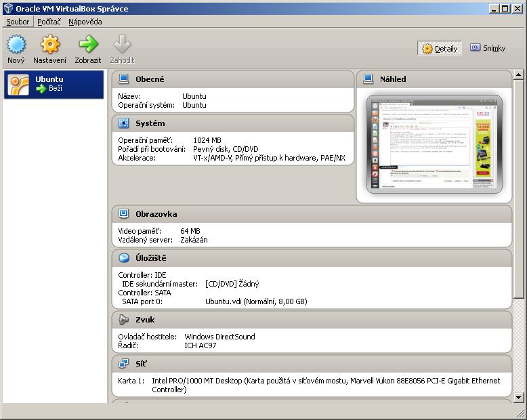The image size is (527, 420).
Task: Click 'Název:' label in Obecné
Action: tap(129, 96)
